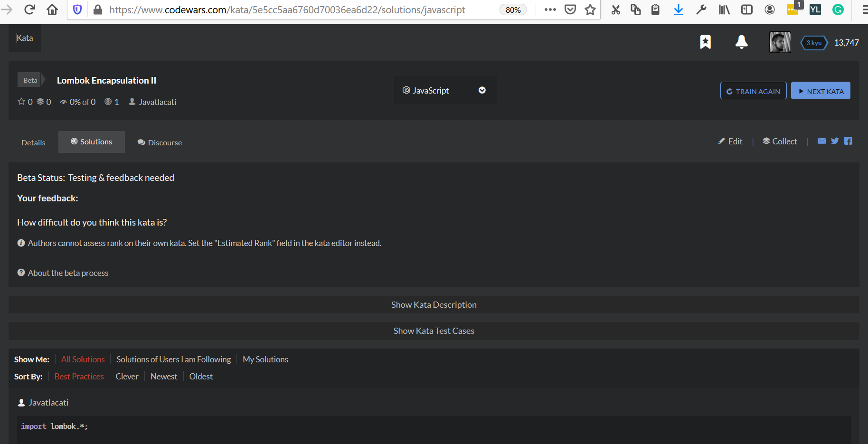Switch to the Details tab
868x444 pixels.
click(33, 142)
